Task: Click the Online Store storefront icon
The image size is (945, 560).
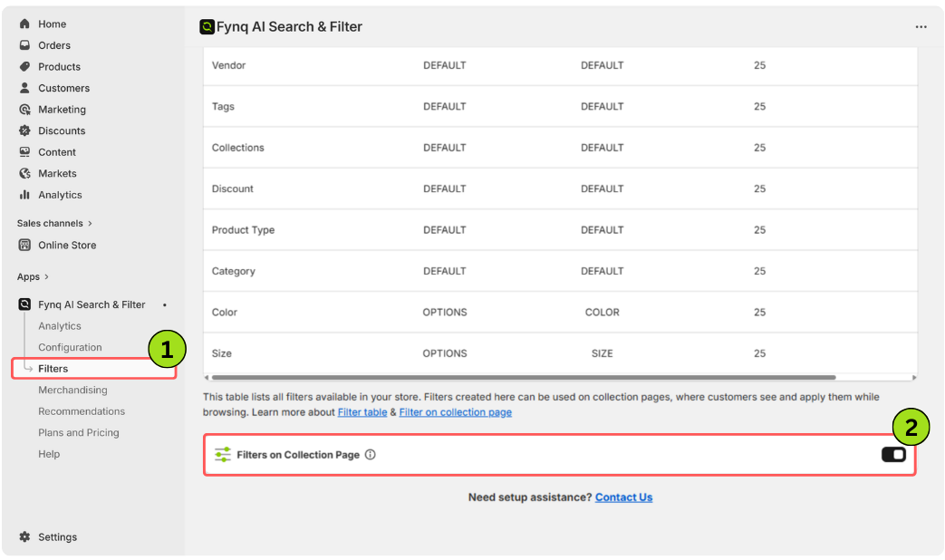Action: (x=24, y=246)
